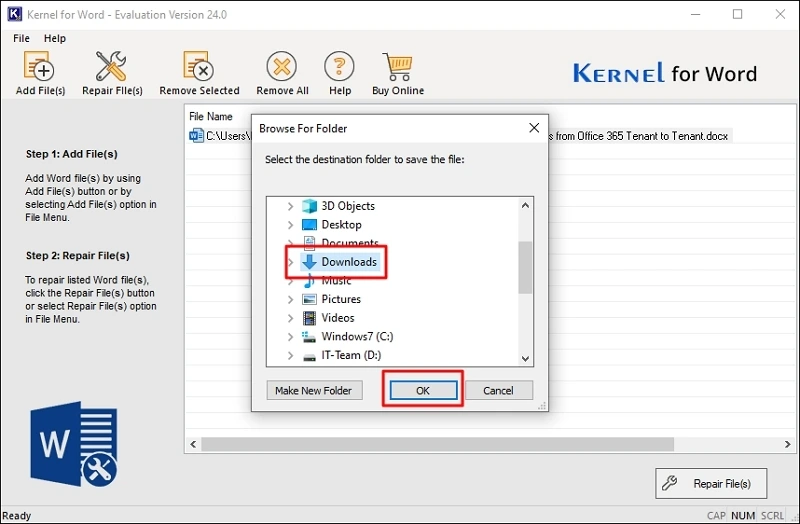The image size is (800, 524).
Task: Select the Windows7 (C:) label
Action: pos(357,337)
